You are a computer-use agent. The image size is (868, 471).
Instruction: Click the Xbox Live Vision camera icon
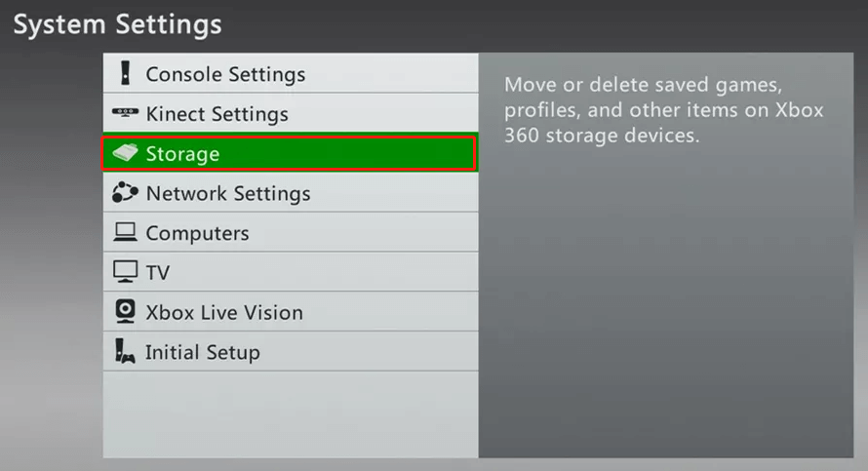click(125, 312)
